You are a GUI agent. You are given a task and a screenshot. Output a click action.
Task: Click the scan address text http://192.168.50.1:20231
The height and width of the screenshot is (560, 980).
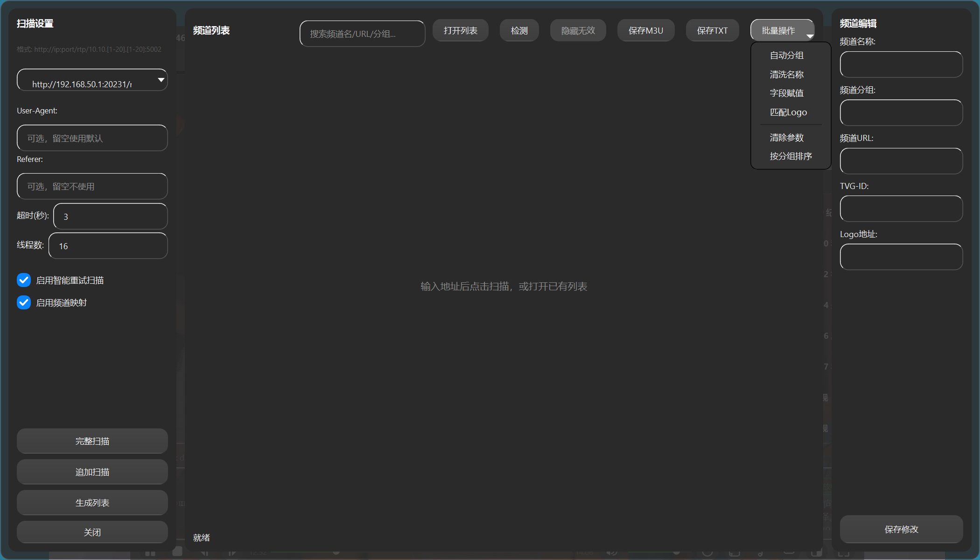click(82, 84)
